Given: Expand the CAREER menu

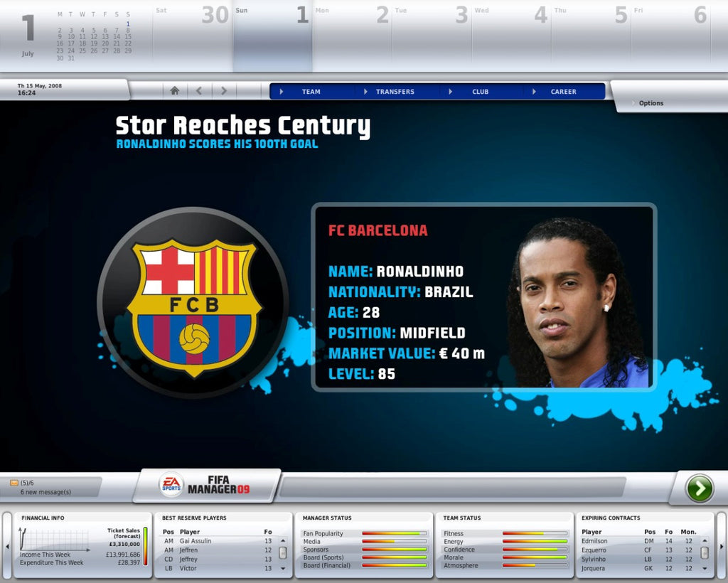Looking at the screenshot, I should click(563, 92).
